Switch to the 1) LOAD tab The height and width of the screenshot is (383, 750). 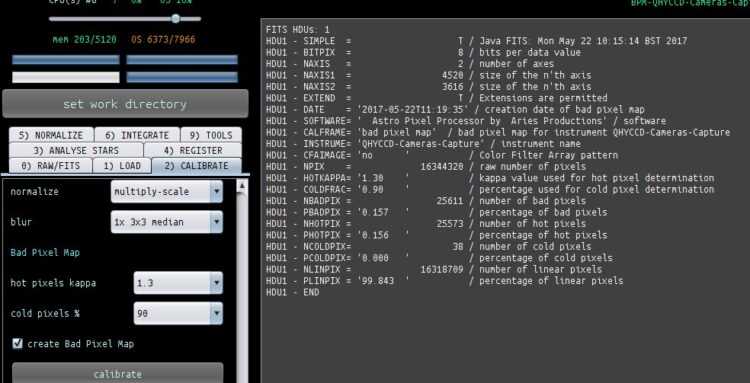point(122,165)
